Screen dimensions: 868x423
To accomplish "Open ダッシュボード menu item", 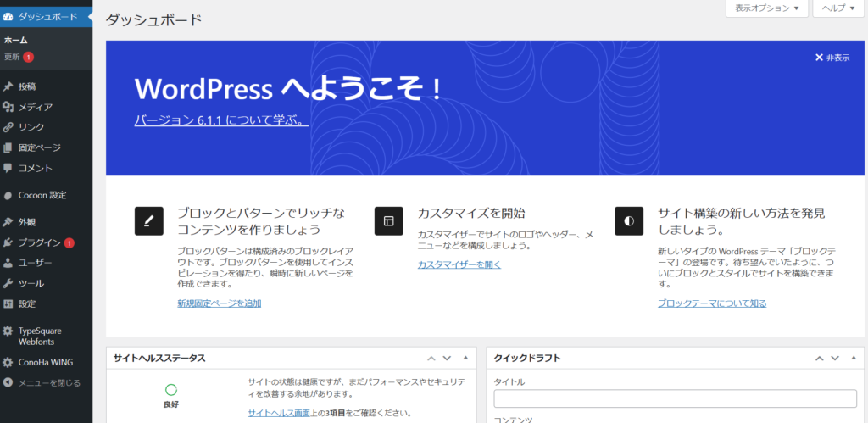I will tap(46, 17).
